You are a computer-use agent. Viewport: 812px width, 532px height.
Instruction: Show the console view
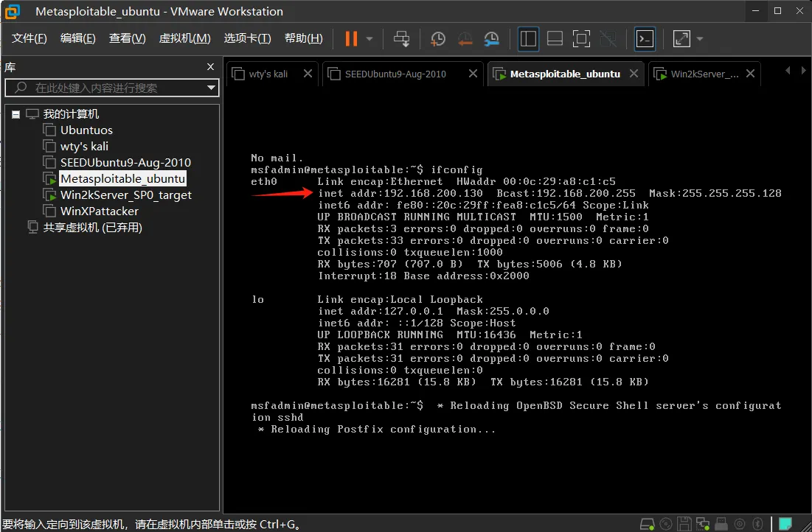645,39
